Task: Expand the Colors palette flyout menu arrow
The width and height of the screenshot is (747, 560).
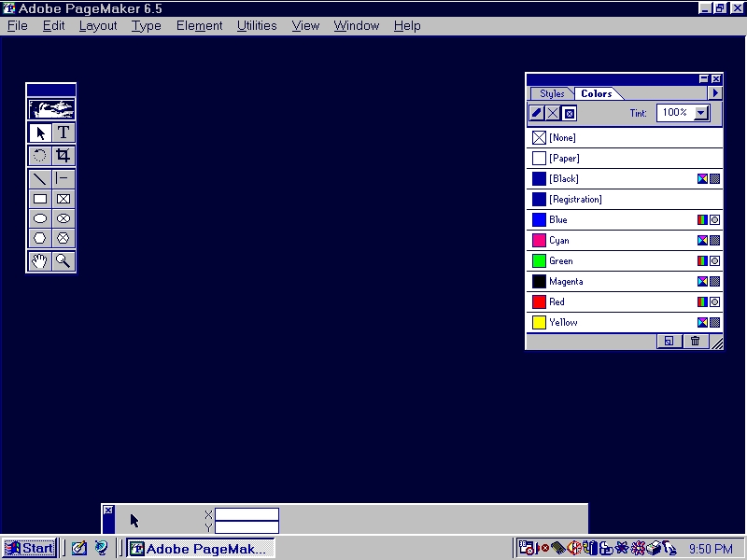Action: [x=715, y=93]
